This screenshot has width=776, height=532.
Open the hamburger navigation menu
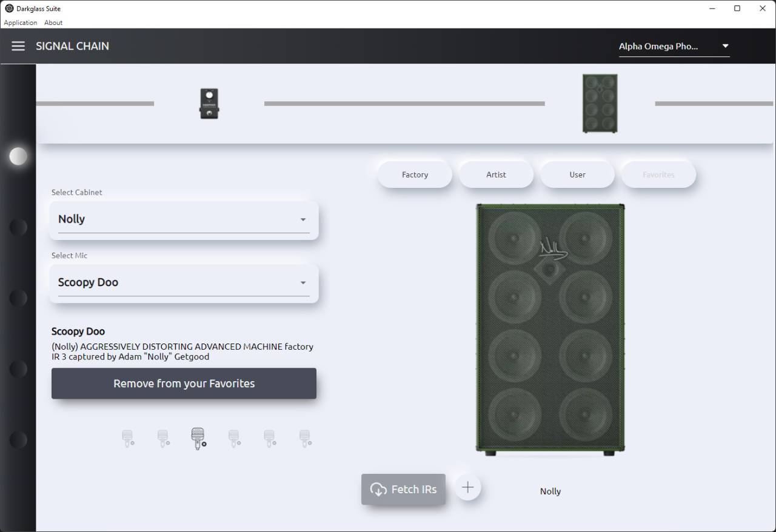pyautogui.click(x=18, y=46)
